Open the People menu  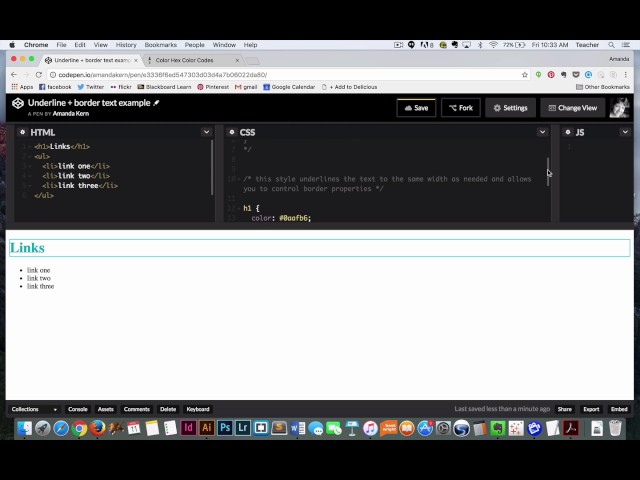(x=195, y=45)
